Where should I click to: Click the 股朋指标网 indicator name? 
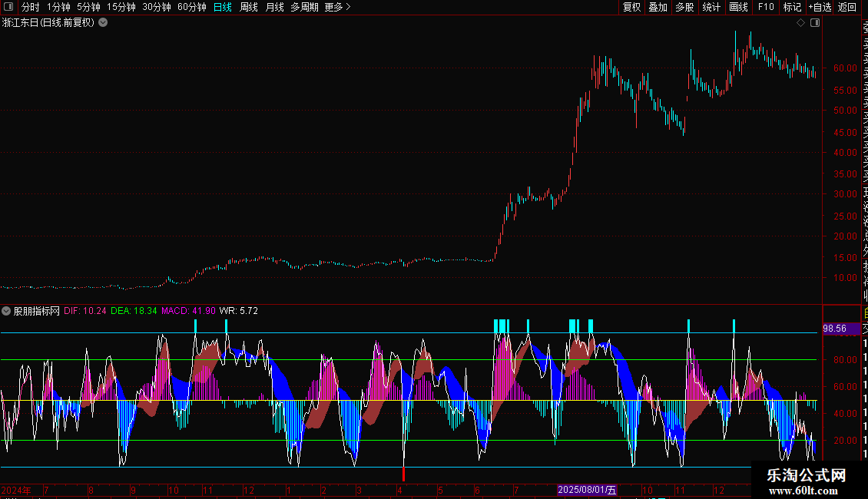tap(37, 311)
